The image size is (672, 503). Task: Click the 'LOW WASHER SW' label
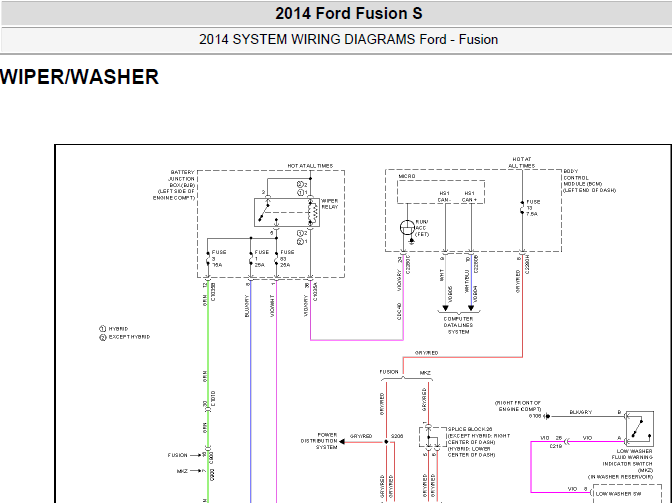(x=618, y=494)
